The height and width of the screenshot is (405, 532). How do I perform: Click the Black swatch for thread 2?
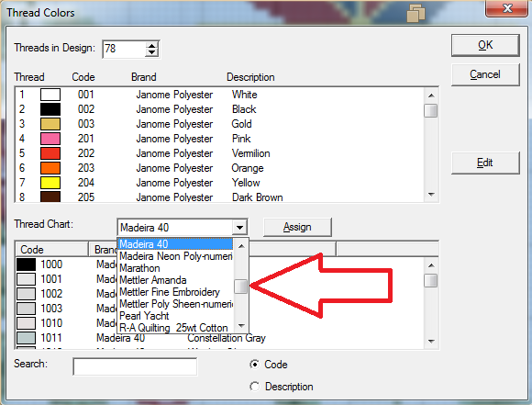(x=50, y=109)
